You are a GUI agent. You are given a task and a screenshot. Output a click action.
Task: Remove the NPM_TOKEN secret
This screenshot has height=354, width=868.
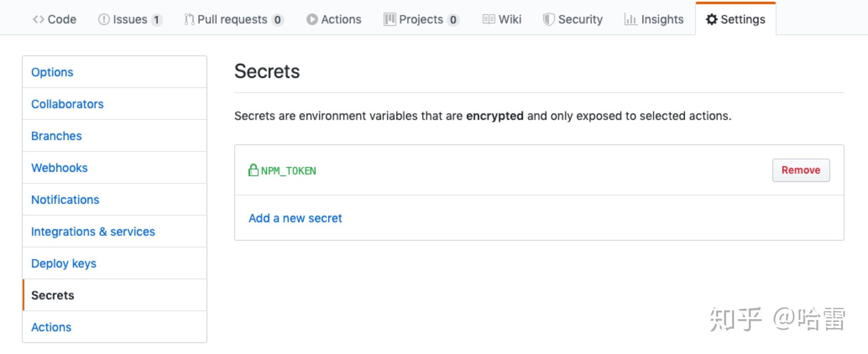[x=800, y=170]
